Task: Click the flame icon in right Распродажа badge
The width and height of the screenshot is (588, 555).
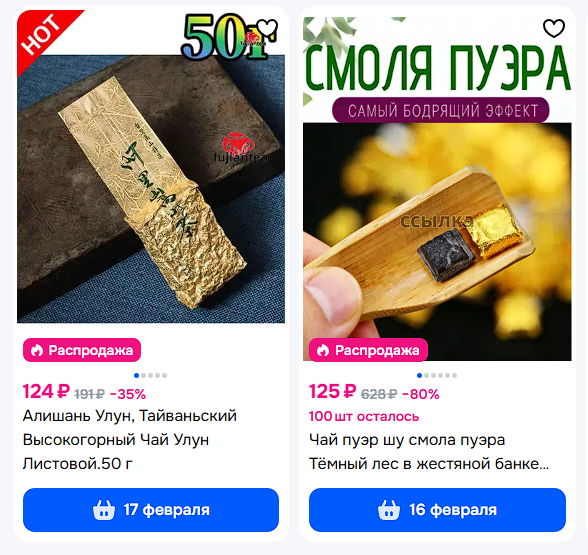Action: pos(323,350)
